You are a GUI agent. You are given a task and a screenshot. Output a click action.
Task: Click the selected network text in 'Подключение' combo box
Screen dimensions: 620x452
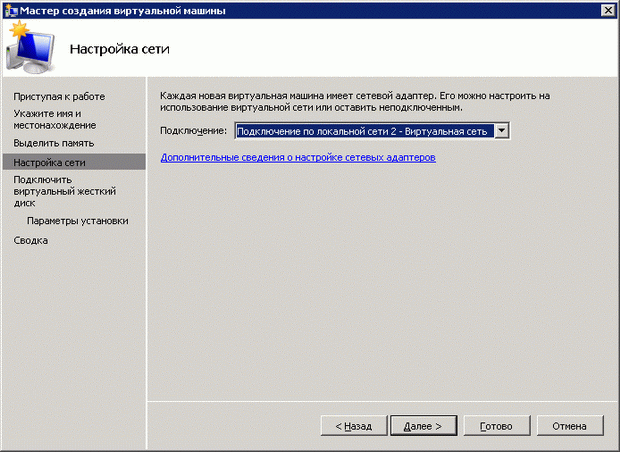pos(364,130)
